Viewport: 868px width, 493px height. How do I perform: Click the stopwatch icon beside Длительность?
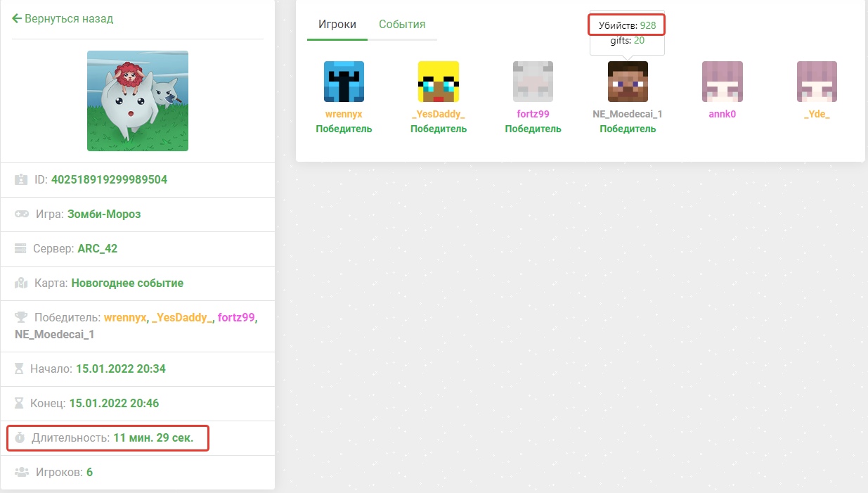click(20, 438)
